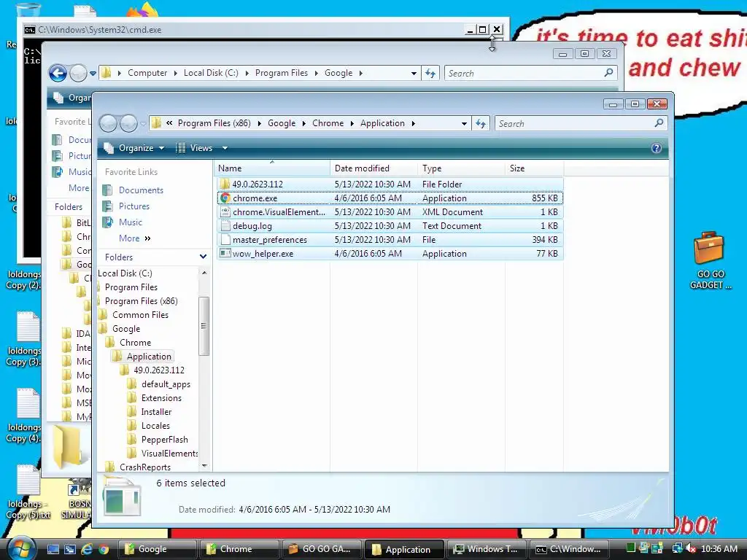Open Help via the question mark icon
Image resolution: width=747 pixels, height=560 pixels.
tap(656, 148)
